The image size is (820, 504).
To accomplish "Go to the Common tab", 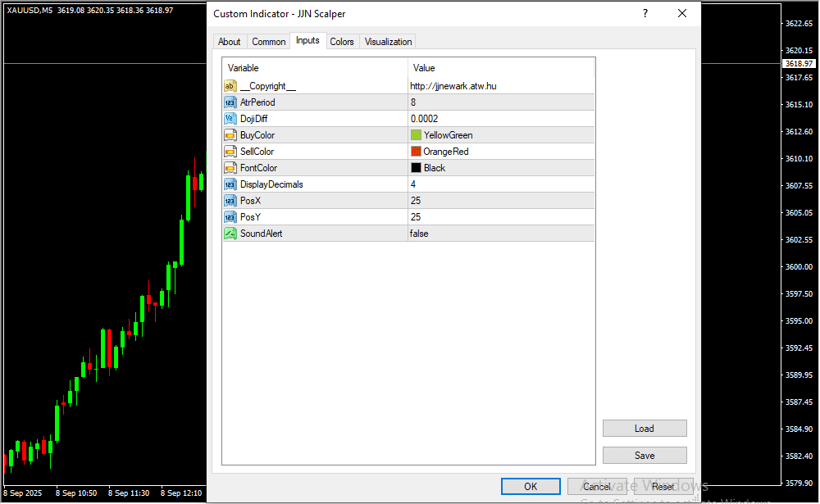I will [x=269, y=42].
